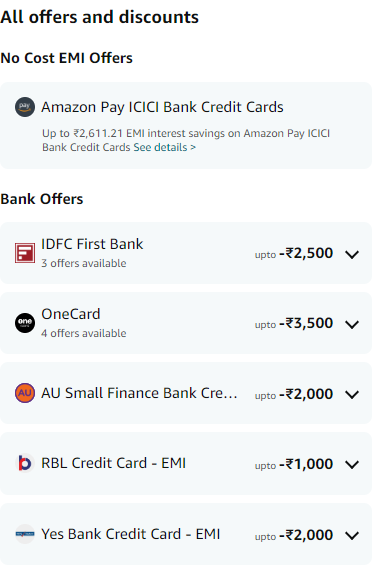The height and width of the screenshot is (569, 377).
Task: Open the IDFC First Bank offer row
Action: 186,253
